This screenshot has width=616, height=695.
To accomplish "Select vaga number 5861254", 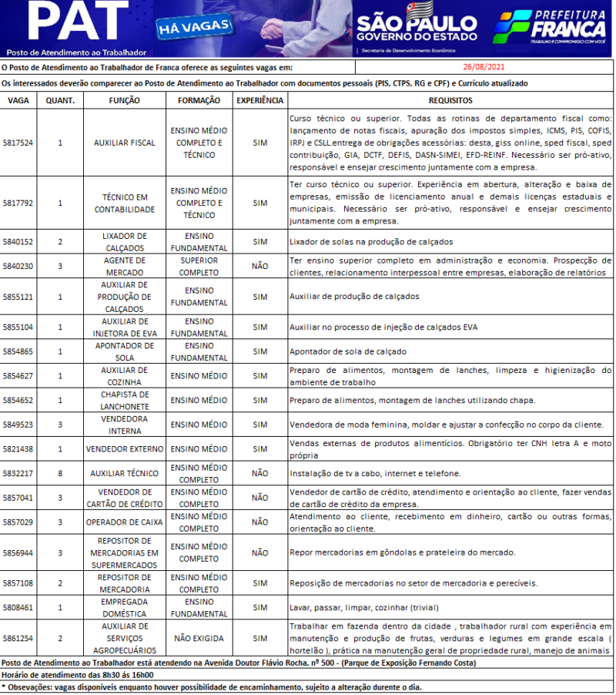I will [x=18, y=638].
